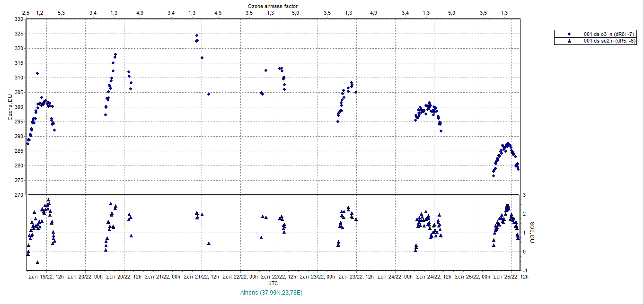This screenshot has height=305, width=644.
Task: Click the blue diamond o3 legend marker
Action: coord(569,34)
